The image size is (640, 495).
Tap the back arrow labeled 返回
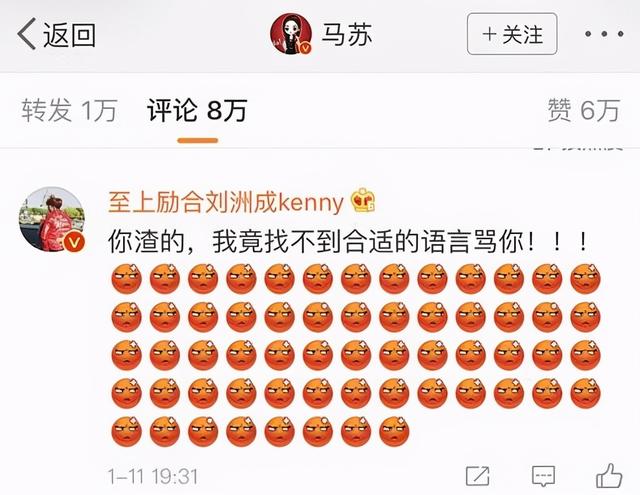[56, 34]
